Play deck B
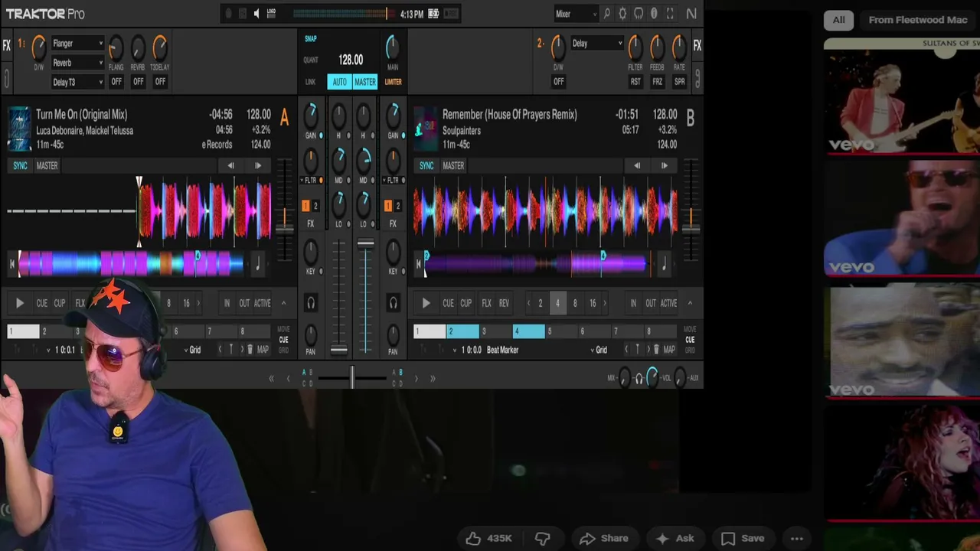The image size is (980, 551). click(x=426, y=303)
